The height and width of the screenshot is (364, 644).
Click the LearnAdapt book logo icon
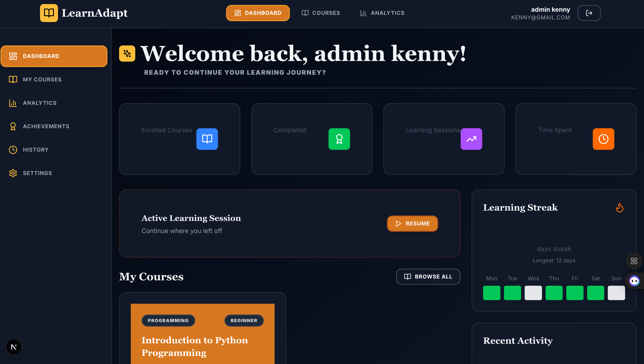[49, 13]
